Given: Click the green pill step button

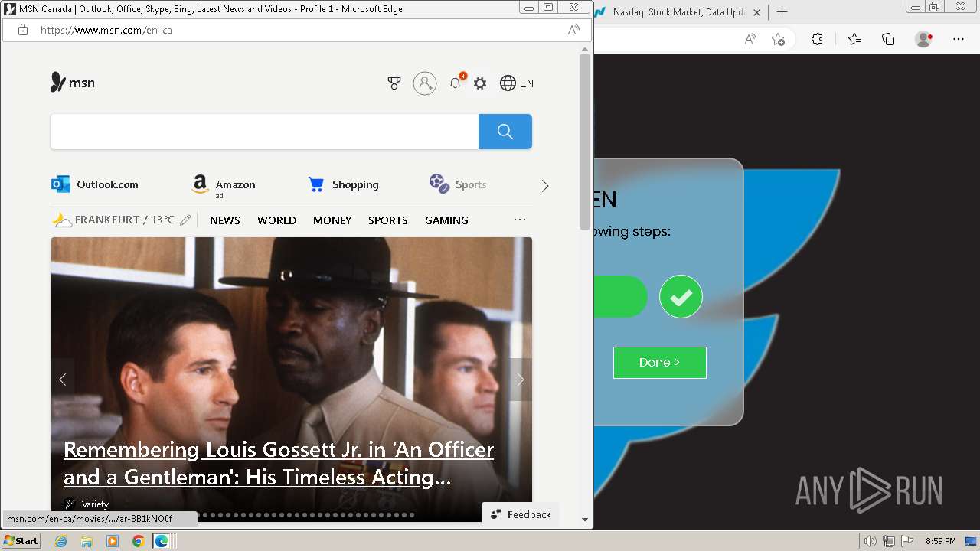Looking at the screenshot, I should tap(621, 296).
